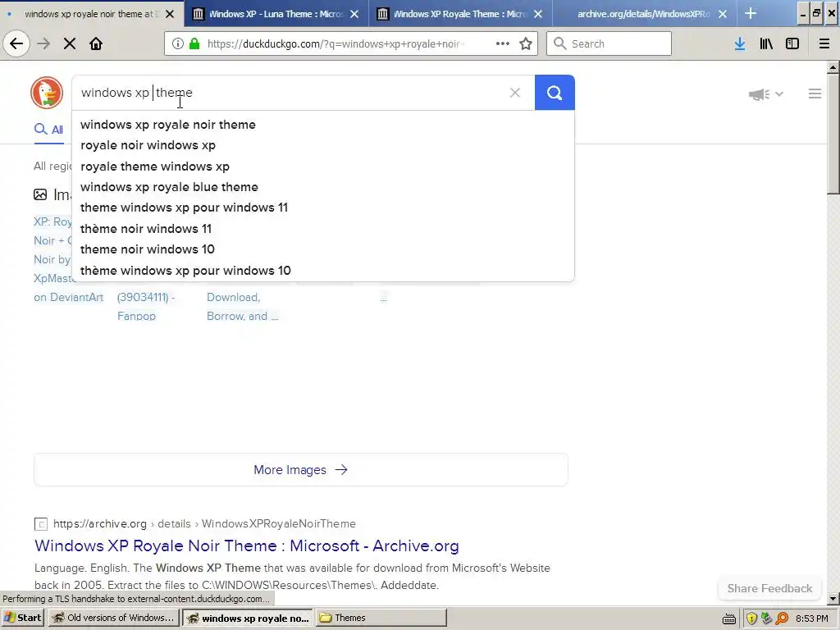Close the DuckDuckGo search results tab
This screenshot has width=840, height=630.
pyautogui.click(x=170, y=14)
